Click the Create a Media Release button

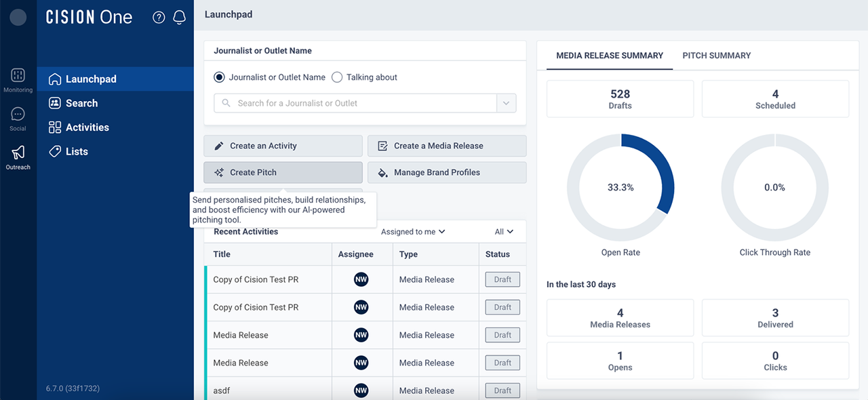click(447, 146)
